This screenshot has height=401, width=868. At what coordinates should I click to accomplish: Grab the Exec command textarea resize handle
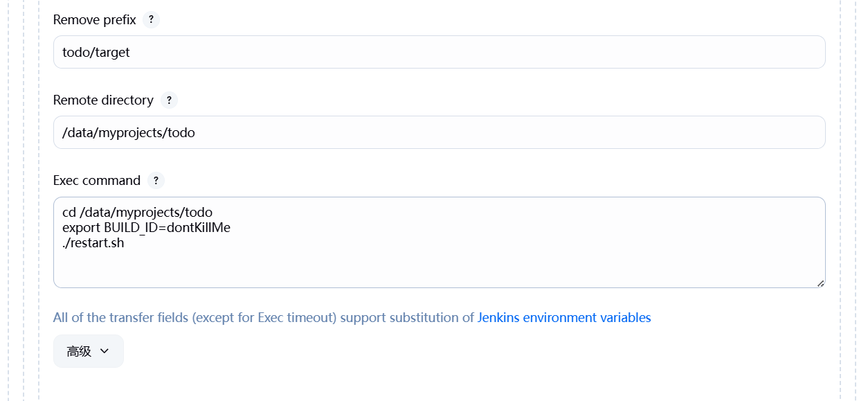820,283
